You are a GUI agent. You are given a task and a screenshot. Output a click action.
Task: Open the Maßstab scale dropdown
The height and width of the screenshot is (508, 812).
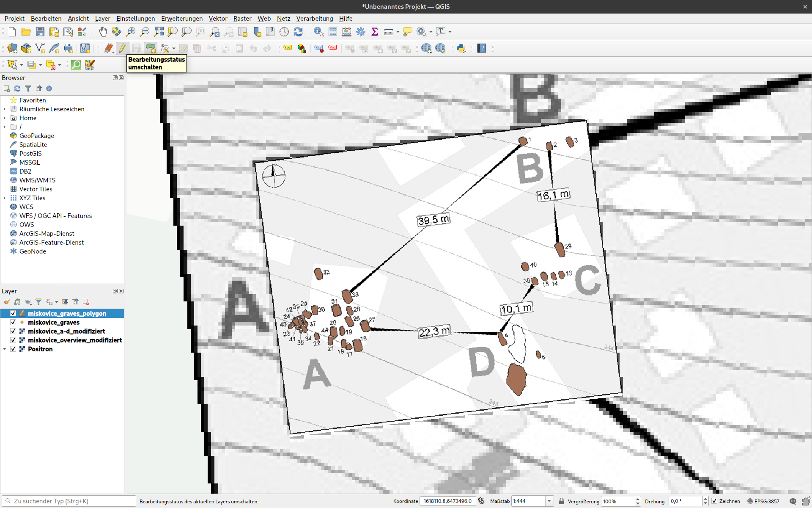pyautogui.click(x=549, y=501)
